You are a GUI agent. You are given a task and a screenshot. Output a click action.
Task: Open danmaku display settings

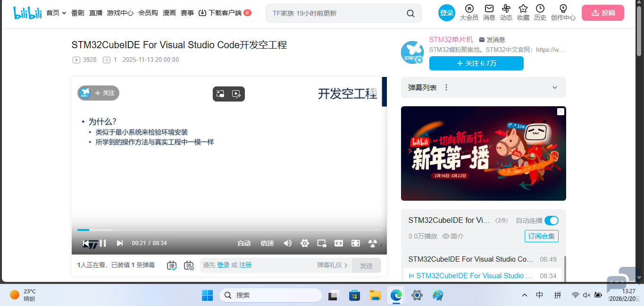189,265
